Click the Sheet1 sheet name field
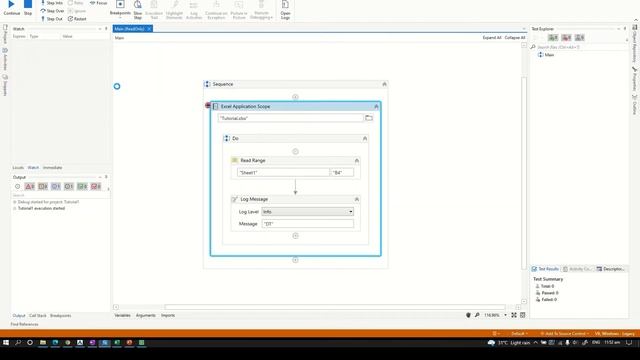The width and height of the screenshot is (640, 360). tap(283, 173)
